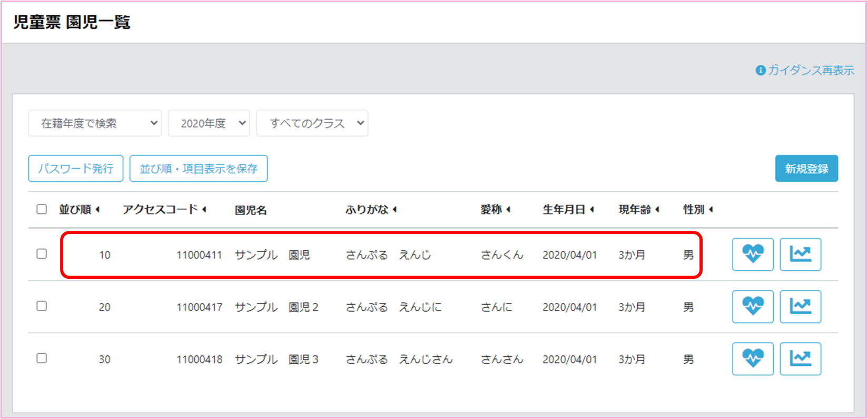Screen dimensions: 868x419
Task: Click chart icon in 園児2 row
Action: tap(800, 307)
